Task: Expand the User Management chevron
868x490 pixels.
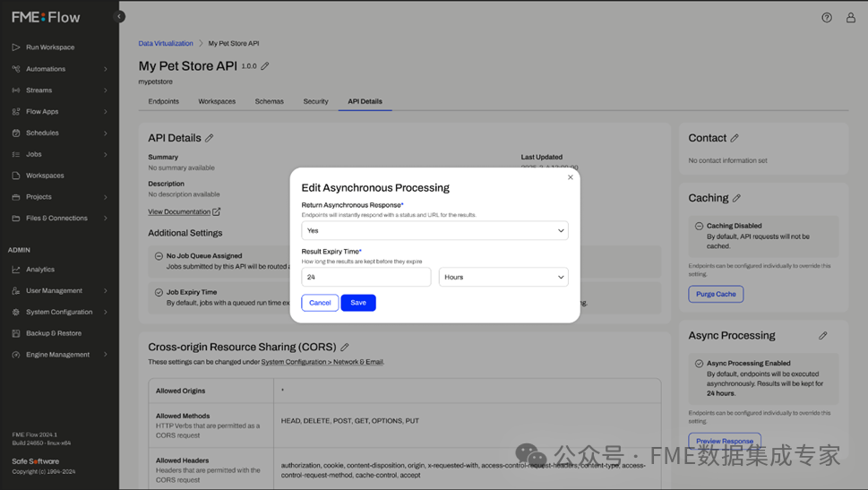Action: [x=105, y=290]
